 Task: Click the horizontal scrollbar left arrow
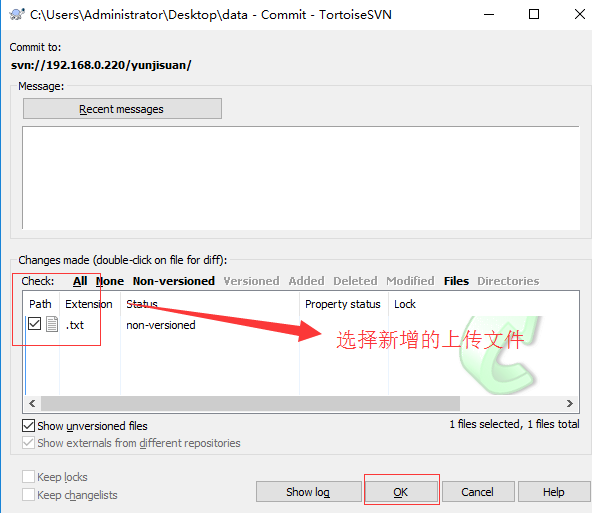click(x=32, y=404)
